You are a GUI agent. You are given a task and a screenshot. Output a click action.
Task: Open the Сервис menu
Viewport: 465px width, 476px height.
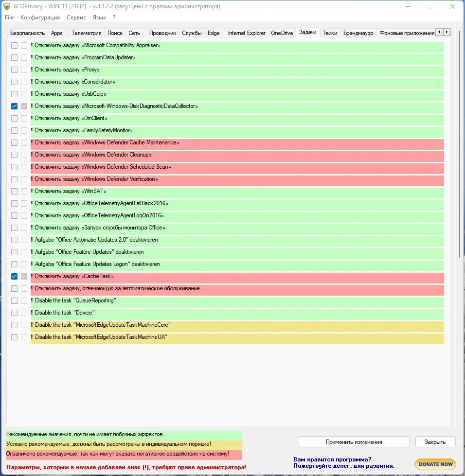pos(76,18)
